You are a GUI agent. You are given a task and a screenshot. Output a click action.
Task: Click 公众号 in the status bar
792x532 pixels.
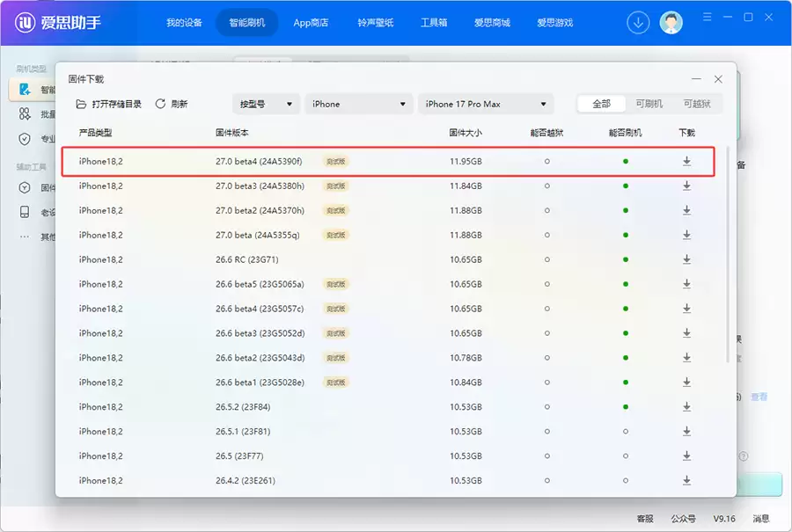point(683,519)
